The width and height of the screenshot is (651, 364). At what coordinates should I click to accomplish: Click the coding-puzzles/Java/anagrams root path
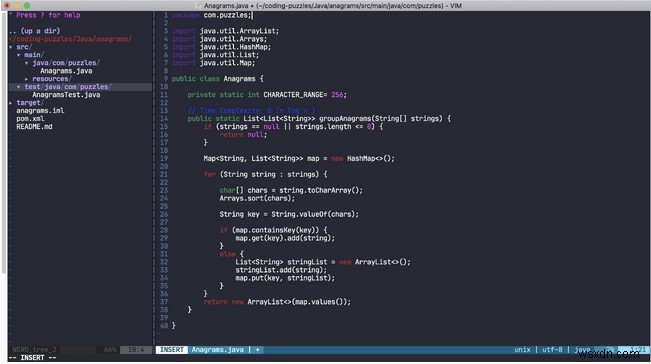click(x=71, y=39)
